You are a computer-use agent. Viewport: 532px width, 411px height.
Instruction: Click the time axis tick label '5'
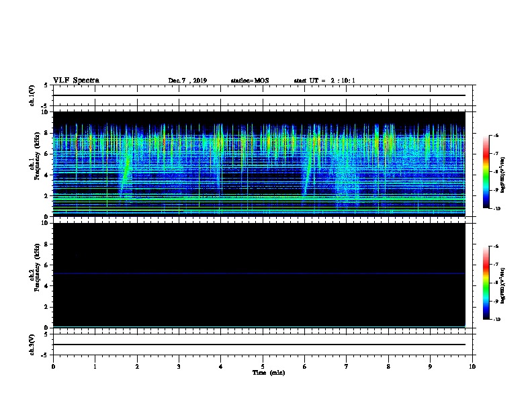pyautogui.click(x=263, y=367)
